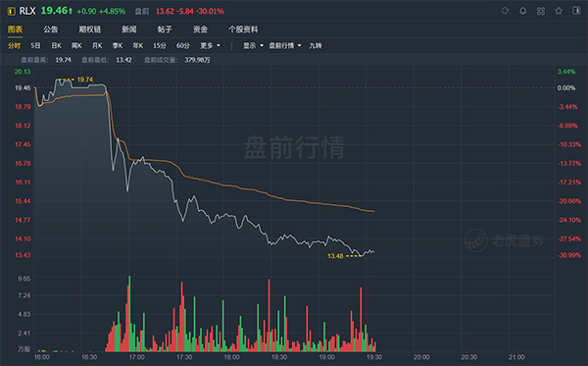Click the 20.13 price axis label
The image size is (588, 366).
[23, 72]
